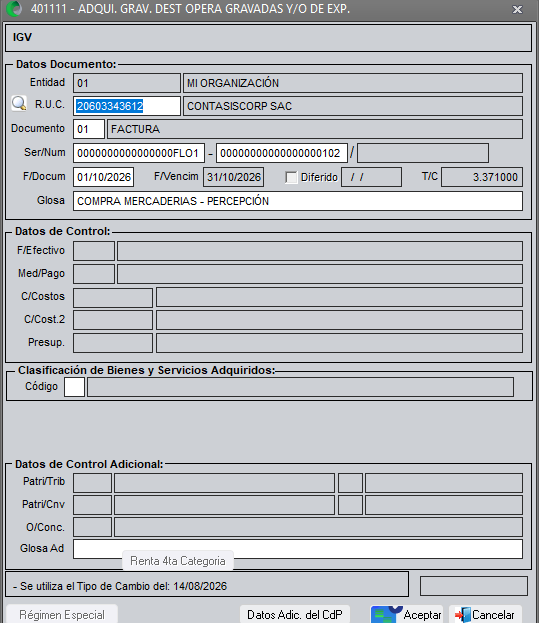This screenshot has width=539, height=623.
Task: Click the Cancelar button's exit door icon
Action: 463,615
